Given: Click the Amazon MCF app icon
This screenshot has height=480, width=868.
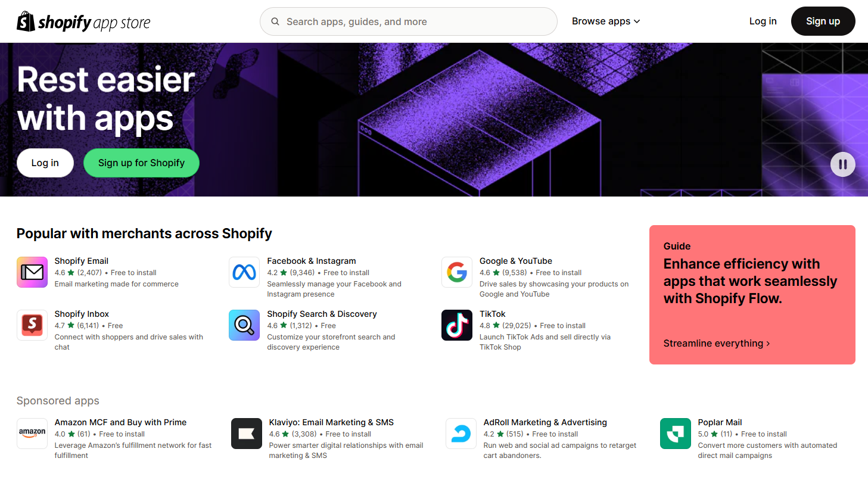Looking at the screenshot, I should point(32,434).
